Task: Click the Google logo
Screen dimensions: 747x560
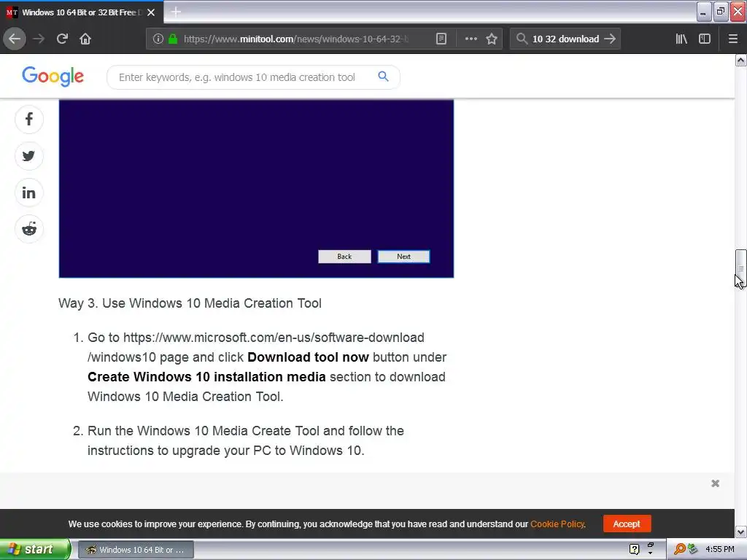Action: point(53,77)
